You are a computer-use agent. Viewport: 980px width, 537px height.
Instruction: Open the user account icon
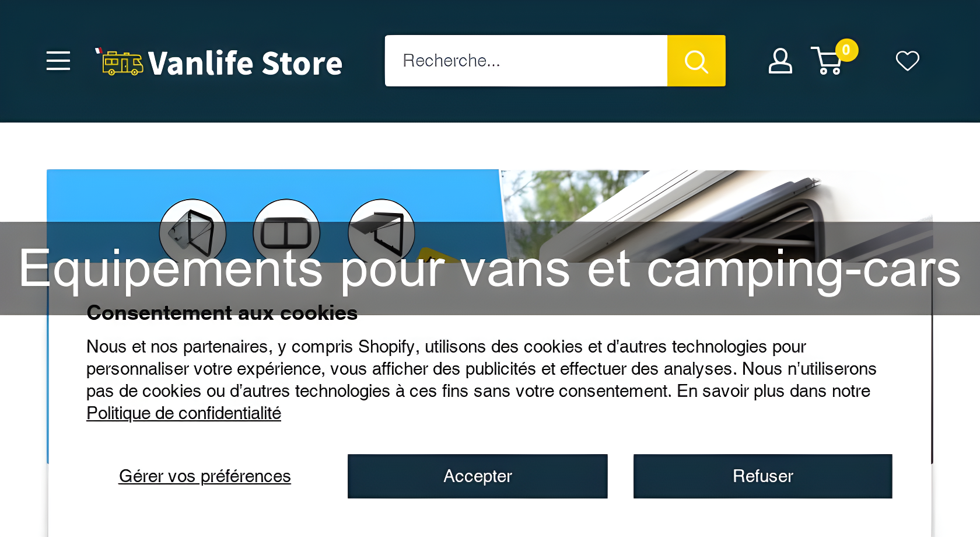point(780,61)
